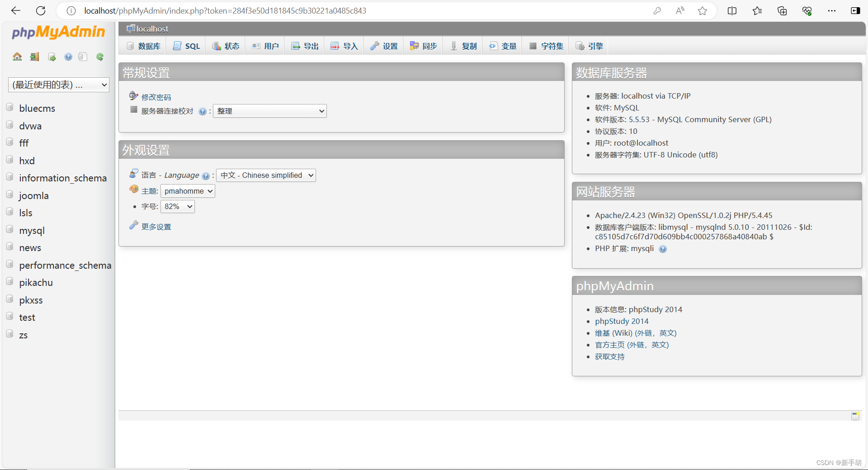Open the browser Favorites list
The image size is (868, 470).
tap(757, 10)
